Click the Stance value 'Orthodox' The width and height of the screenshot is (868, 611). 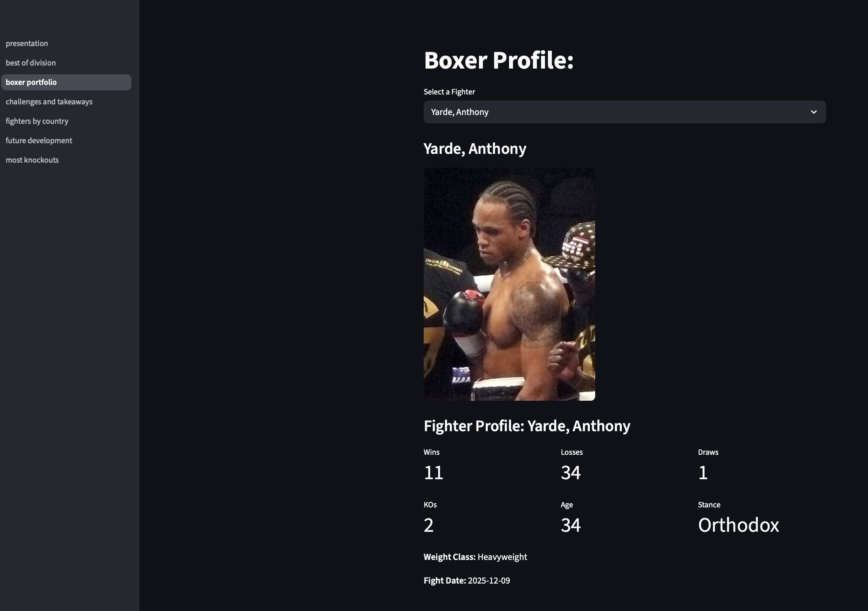point(738,525)
